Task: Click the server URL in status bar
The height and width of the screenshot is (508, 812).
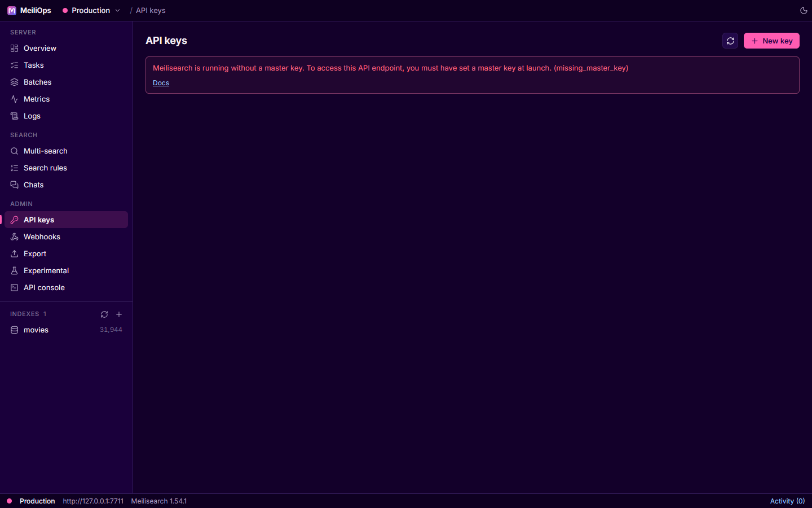Action: tap(93, 501)
